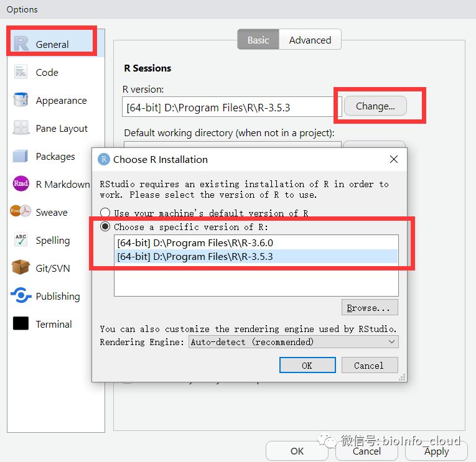Click Cancel in the Options window
The image size is (476, 462).
[366, 451]
